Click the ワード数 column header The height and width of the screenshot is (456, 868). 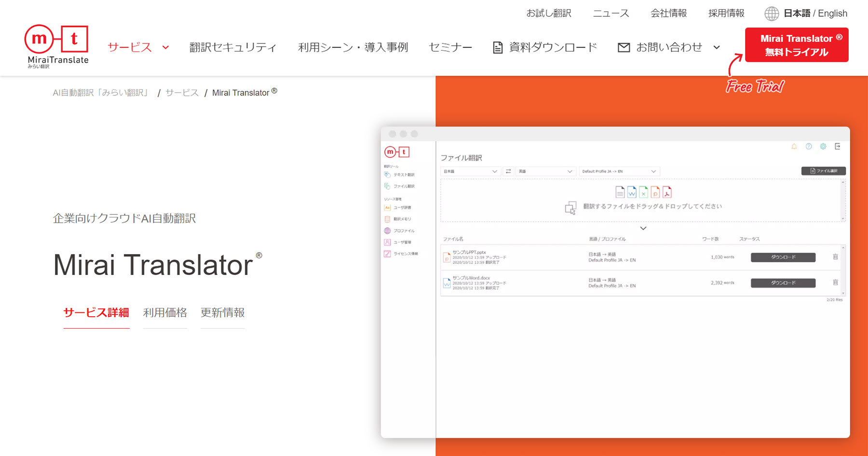[x=710, y=239]
